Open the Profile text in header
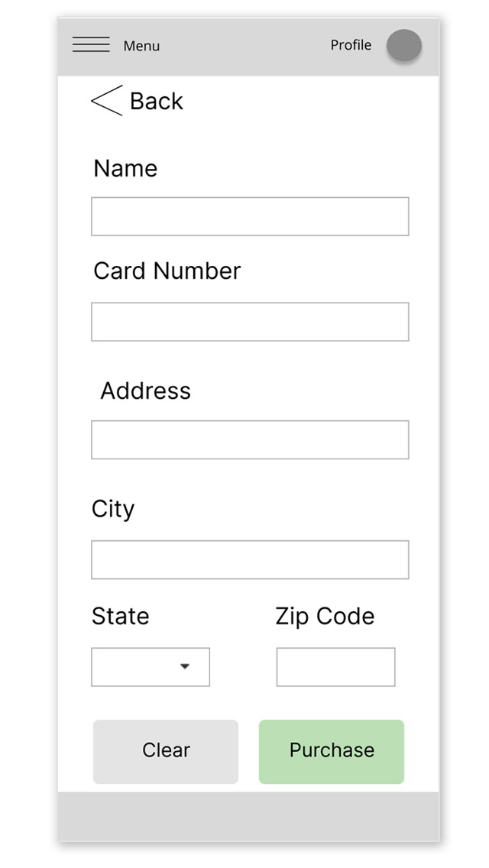 coord(351,45)
